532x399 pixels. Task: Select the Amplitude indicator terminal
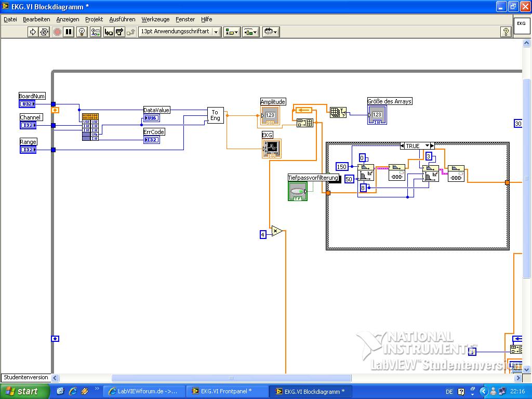[x=270, y=116]
